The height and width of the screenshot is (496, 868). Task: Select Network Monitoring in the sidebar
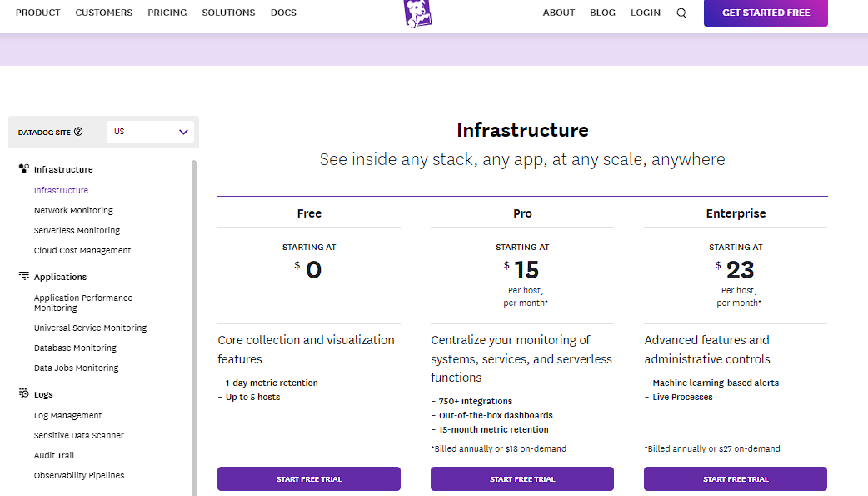tap(75, 210)
